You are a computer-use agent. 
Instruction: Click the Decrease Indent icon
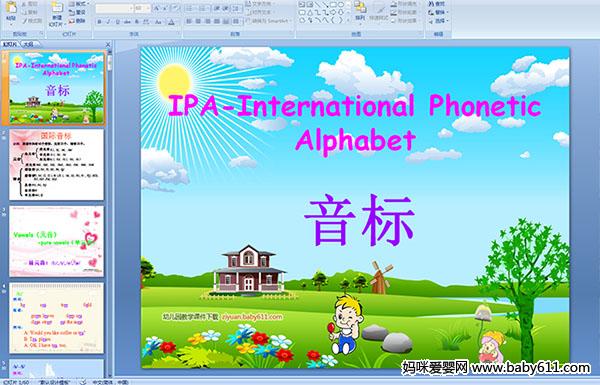point(217,8)
